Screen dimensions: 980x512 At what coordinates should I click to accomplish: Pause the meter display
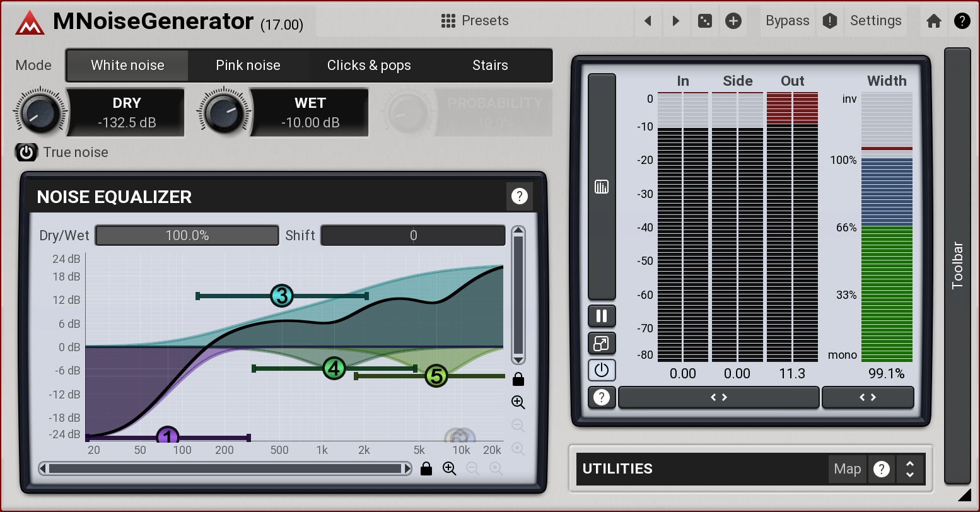click(x=601, y=316)
